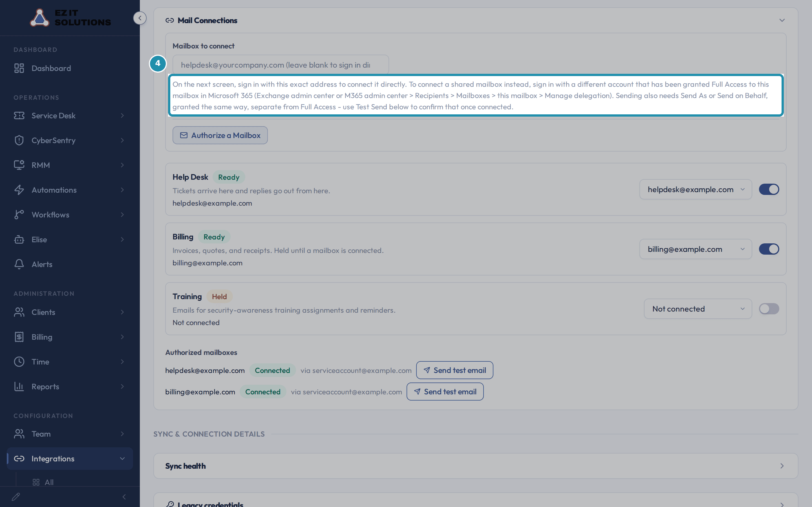Open the helpdesk@example.com mailbox dropdown

pyautogui.click(x=695, y=190)
